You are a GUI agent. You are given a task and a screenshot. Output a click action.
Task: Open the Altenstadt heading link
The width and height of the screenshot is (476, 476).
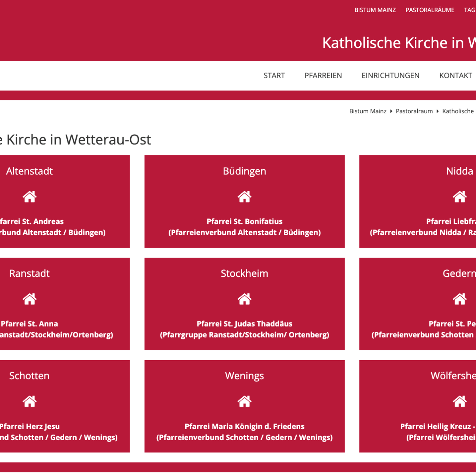pos(30,171)
